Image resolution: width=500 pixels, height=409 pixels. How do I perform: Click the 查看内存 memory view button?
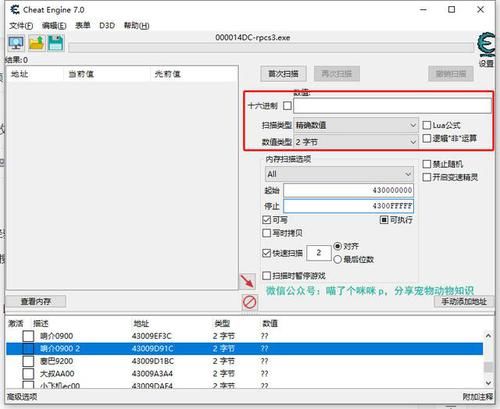36,302
